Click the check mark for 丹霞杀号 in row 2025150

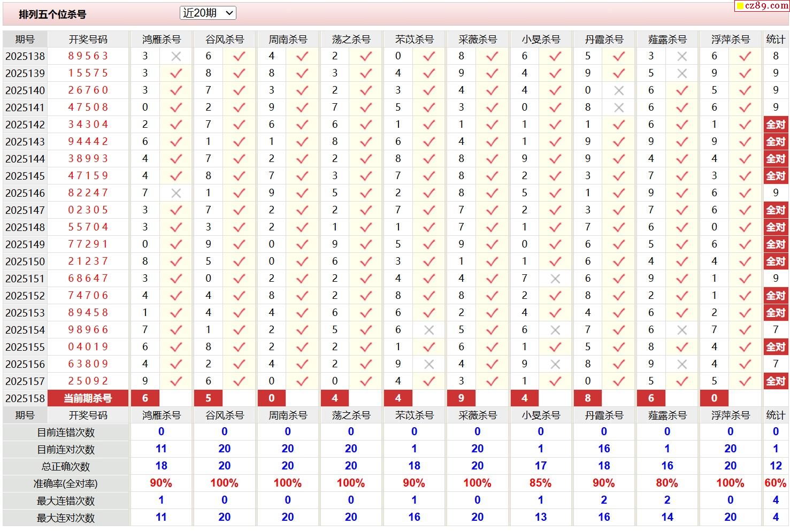tap(619, 261)
